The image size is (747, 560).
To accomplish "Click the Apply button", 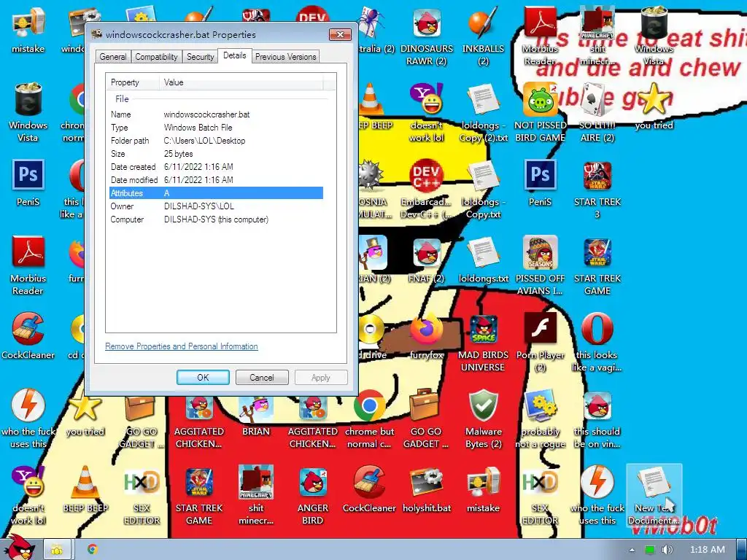I will pyautogui.click(x=321, y=378).
